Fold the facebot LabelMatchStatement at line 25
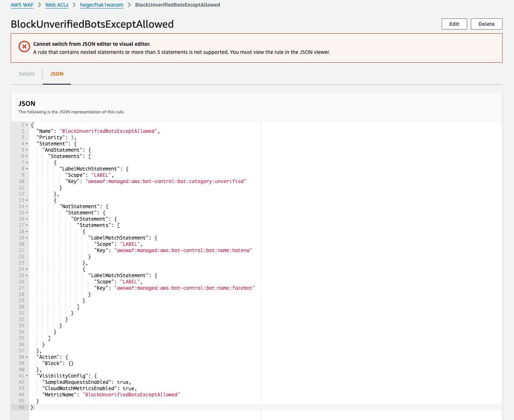514x420 pixels. [27, 276]
